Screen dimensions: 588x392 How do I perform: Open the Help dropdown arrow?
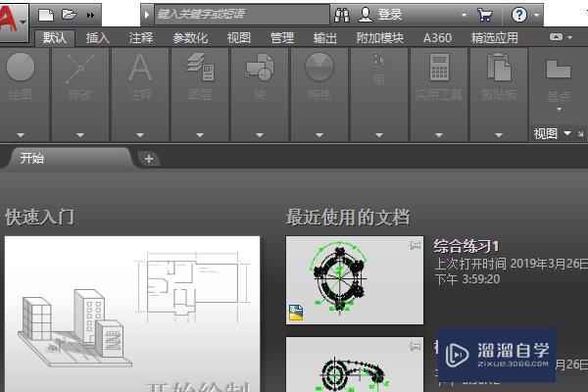[537, 16]
